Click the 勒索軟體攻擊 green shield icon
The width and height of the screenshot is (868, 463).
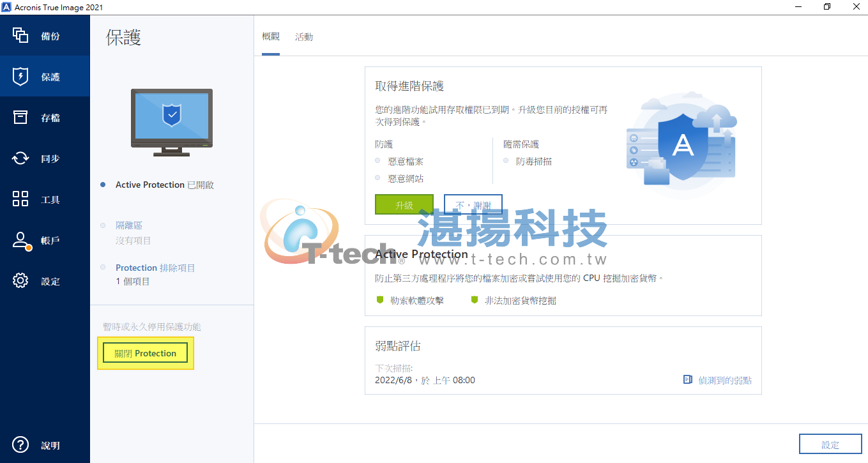379,300
